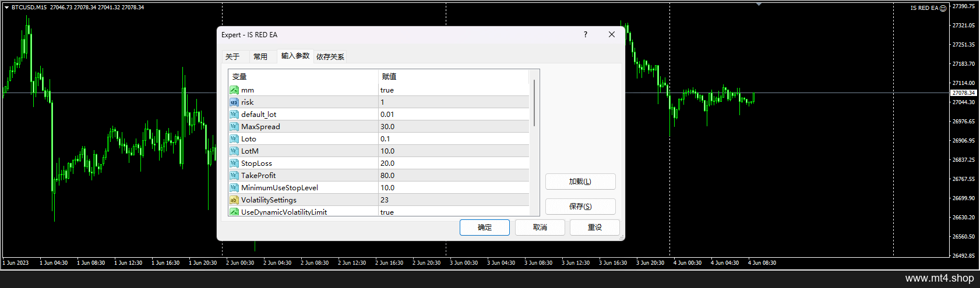Screen dimensions: 980x288
Task: Click the MaxSpread variable icon
Action: pyautogui.click(x=234, y=127)
